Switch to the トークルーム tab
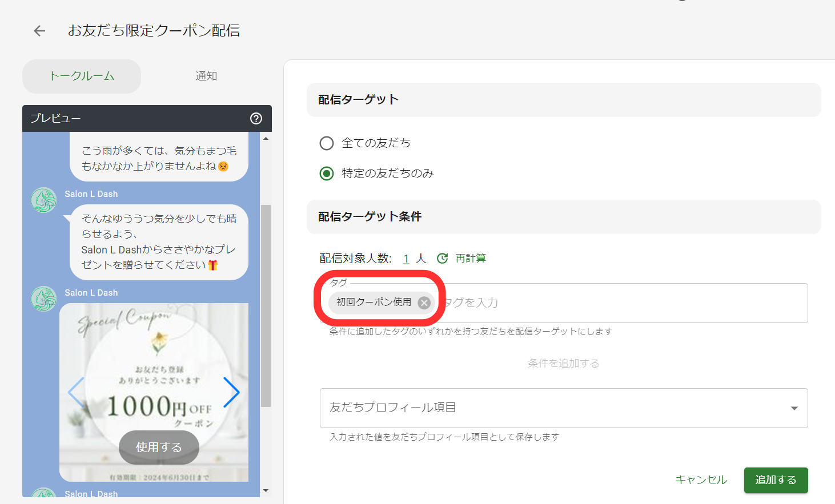 [x=81, y=76]
